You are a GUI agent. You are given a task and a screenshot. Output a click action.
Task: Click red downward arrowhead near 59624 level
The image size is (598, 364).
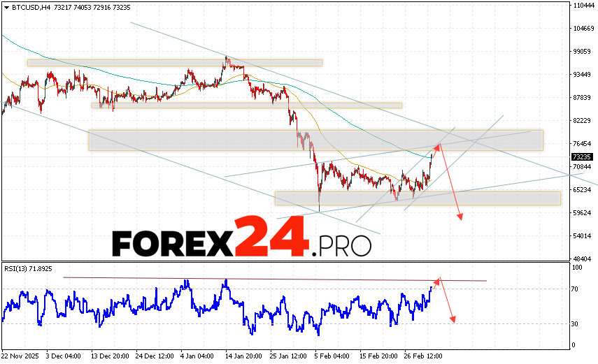[460, 217]
